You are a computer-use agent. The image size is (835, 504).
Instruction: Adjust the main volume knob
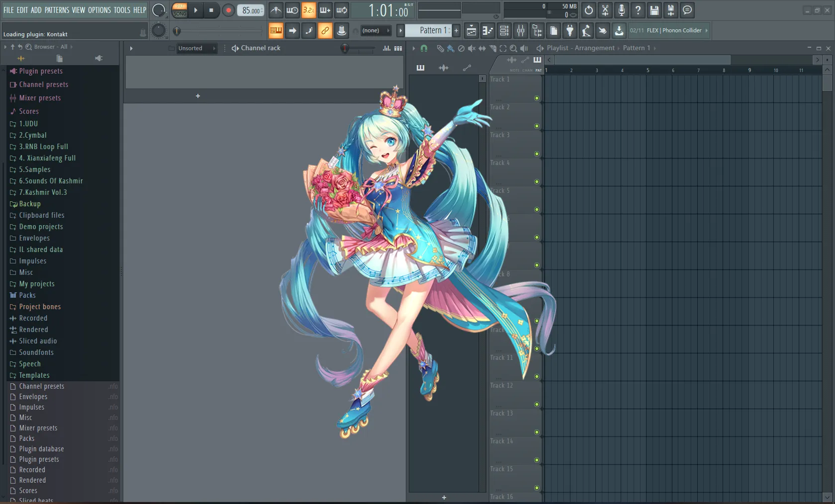coord(159,10)
